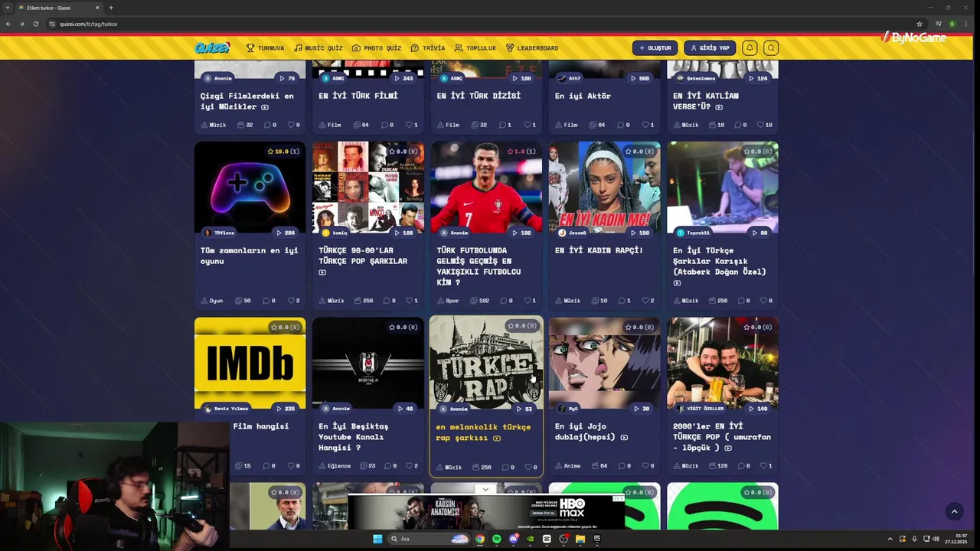Open Spotify from the taskbar

pyautogui.click(x=496, y=539)
